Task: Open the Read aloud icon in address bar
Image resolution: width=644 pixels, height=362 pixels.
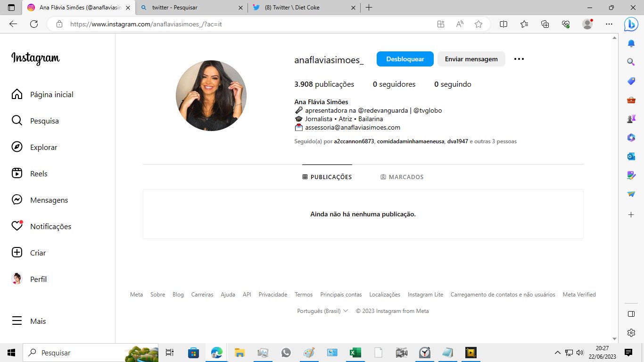Action: point(460,24)
